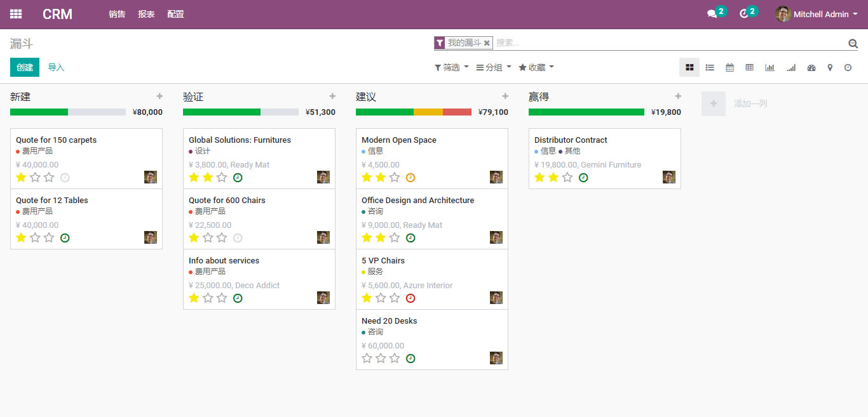Open the Mitchell Admin user menu

pos(817,14)
